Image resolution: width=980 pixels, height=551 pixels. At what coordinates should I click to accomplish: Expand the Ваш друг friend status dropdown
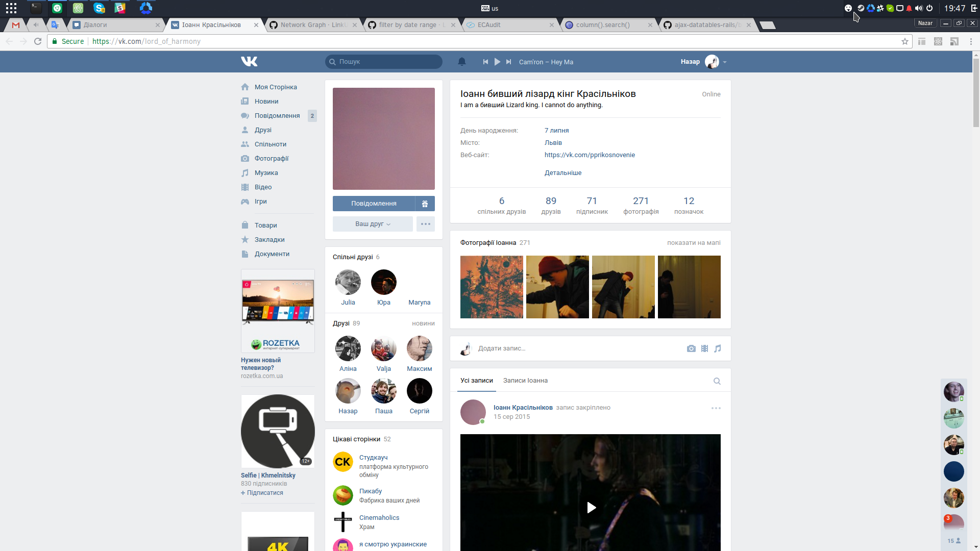[373, 224]
